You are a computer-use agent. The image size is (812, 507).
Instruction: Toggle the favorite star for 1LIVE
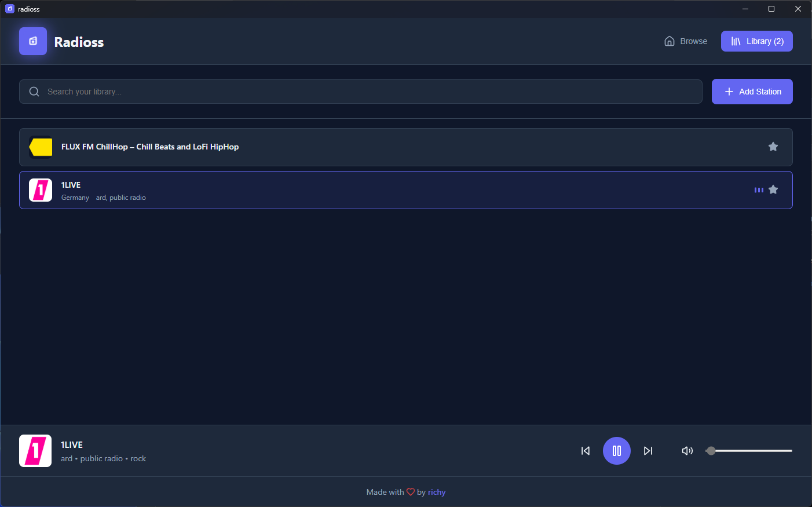coord(773,189)
